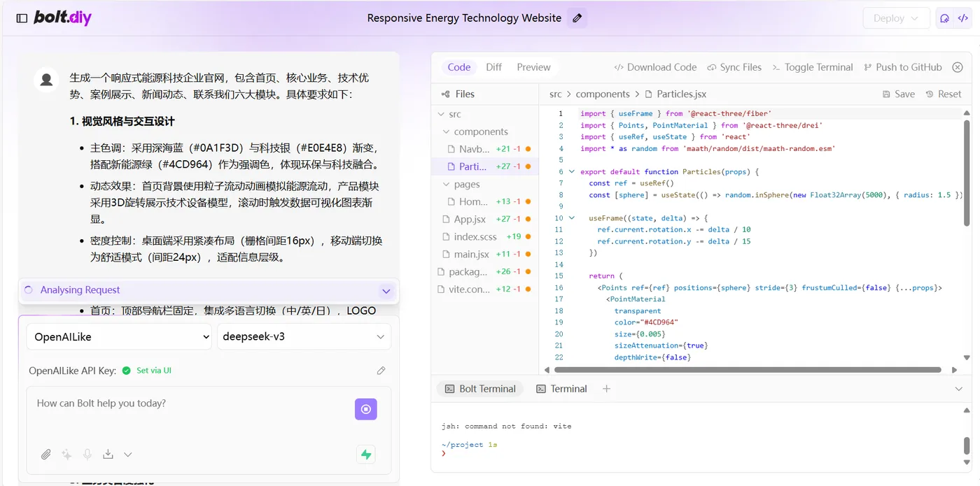Toggle model settings chevron below input

[128, 455]
